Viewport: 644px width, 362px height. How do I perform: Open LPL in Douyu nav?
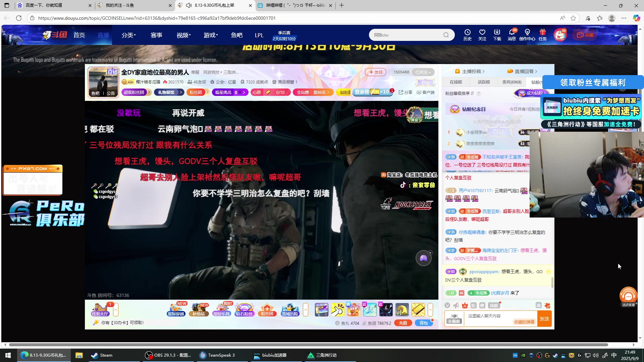pyautogui.click(x=259, y=35)
